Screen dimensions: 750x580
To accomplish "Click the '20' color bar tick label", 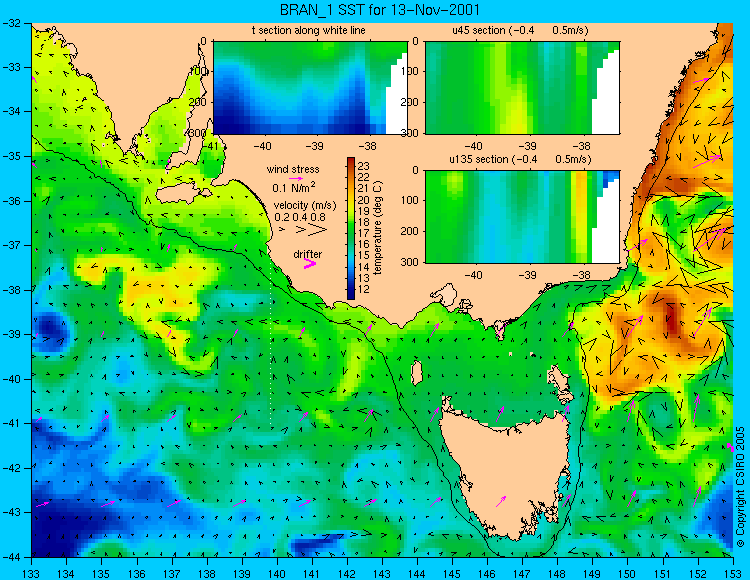I will pyautogui.click(x=364, y=200).
